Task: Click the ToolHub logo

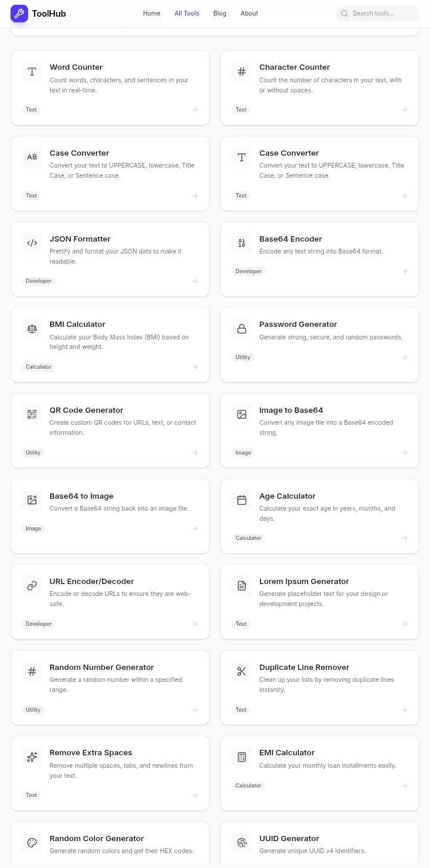Action: 38,13
